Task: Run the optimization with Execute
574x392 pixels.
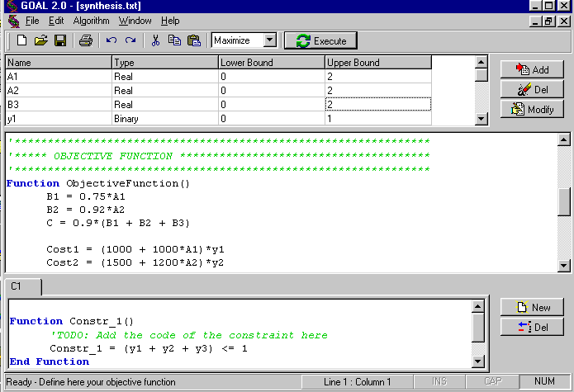Action: pyautogui.click(x=320, y=40)
